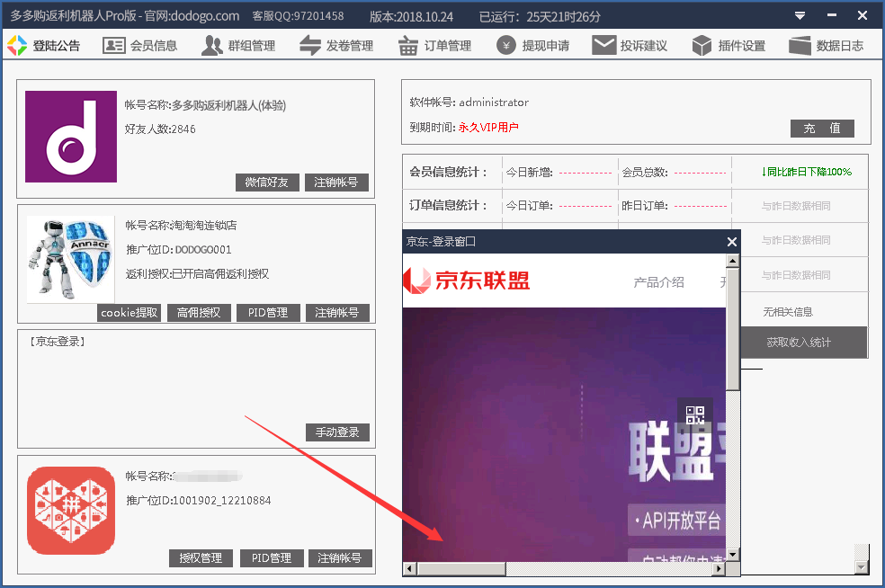Click the QR code login icon
Image resolution: width=885 pixels, height=588 pixels.
[695, 415]
